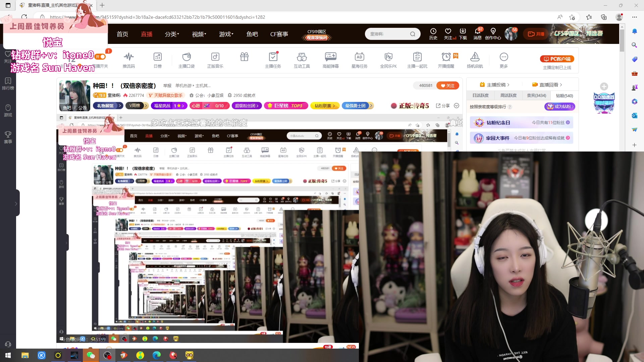
Task: Click the orange 开播 button
Action: tap(536, 34)
